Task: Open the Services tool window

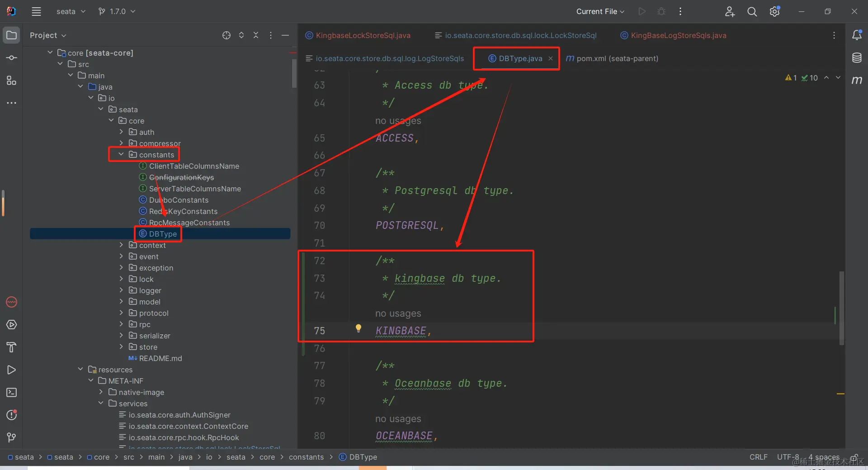Action: (x=12, y=325)
